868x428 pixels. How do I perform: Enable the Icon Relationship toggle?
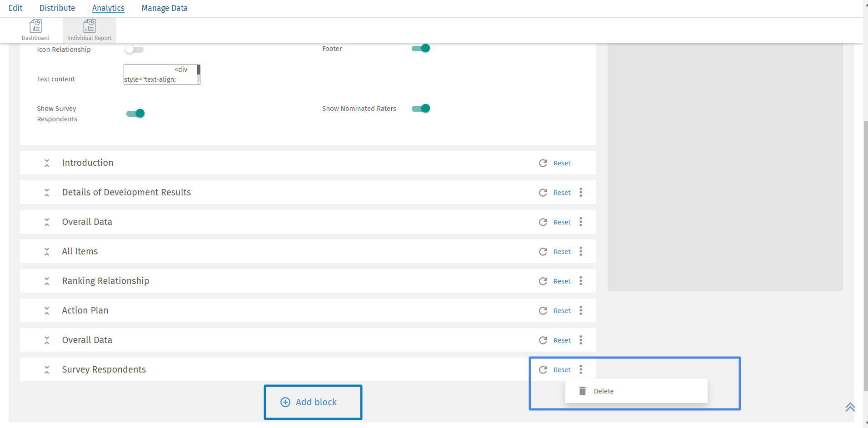[x=134, y=50]
